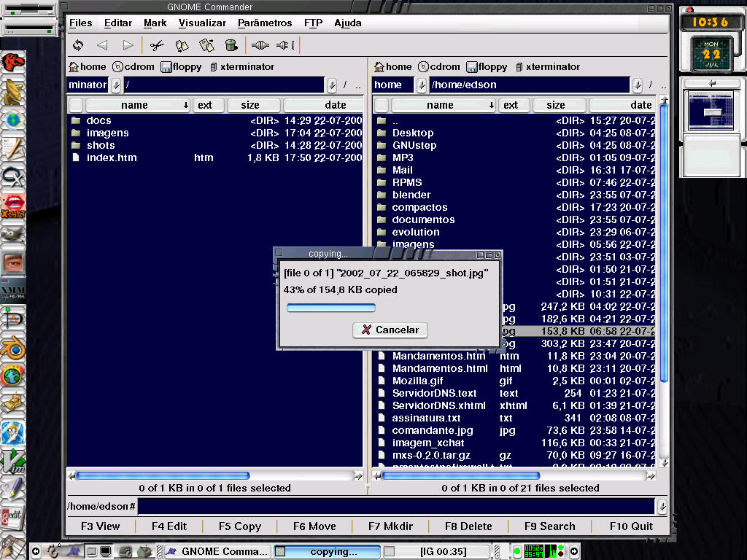The width and height of the screenshot is (747, 560).
Task: Switch to GNOME Commander in the taskbar
Action: tap(217, 551)
